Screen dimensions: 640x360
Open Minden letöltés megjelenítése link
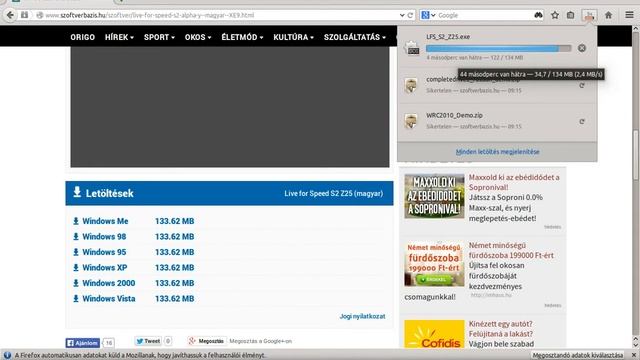498,152
